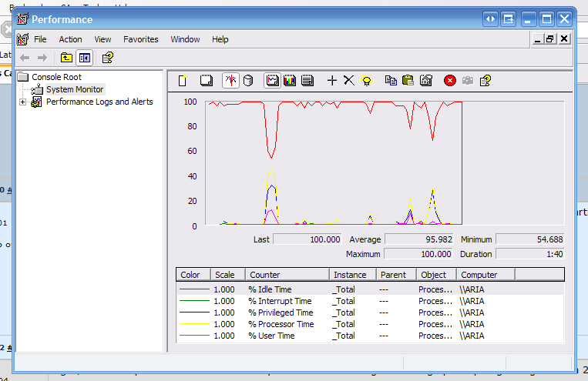Screen dimensions: 588x381
Task: Toggle the View Current Activity button
Action: coord(230,80)
